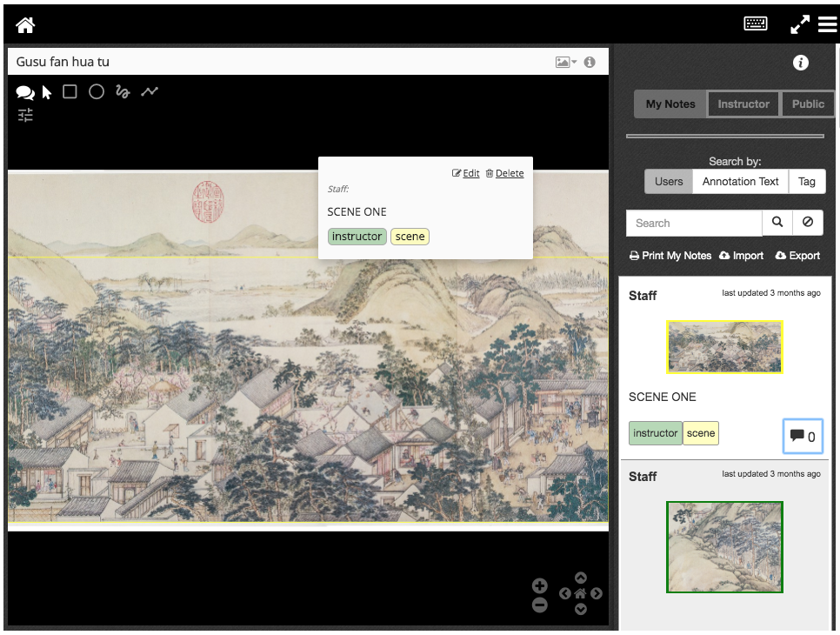Toggle annotation comments bubble tool

tap(25, 93)
